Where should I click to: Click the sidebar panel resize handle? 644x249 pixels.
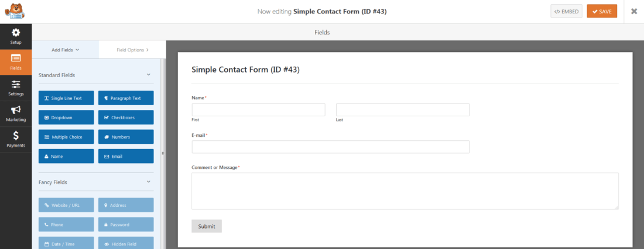(x=163, y=153)
